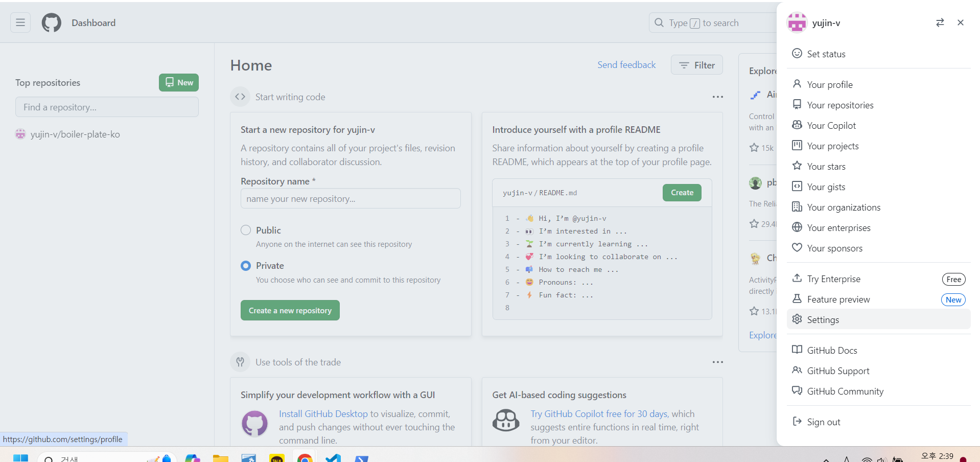Open yujin-v/boiler-plate-ko repository
Image resolution: width=980 pixels, height=462 pixels.
(x=75, y=134)
